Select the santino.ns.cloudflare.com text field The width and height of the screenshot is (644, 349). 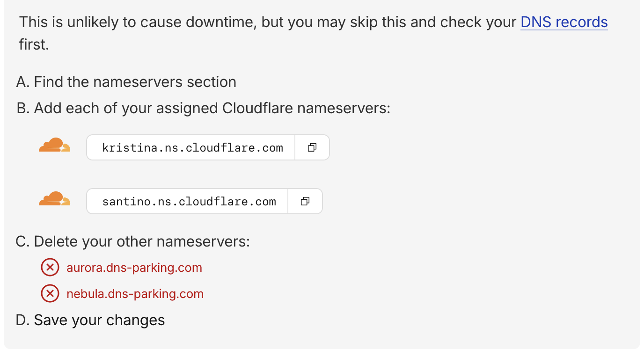click(188, 202)
